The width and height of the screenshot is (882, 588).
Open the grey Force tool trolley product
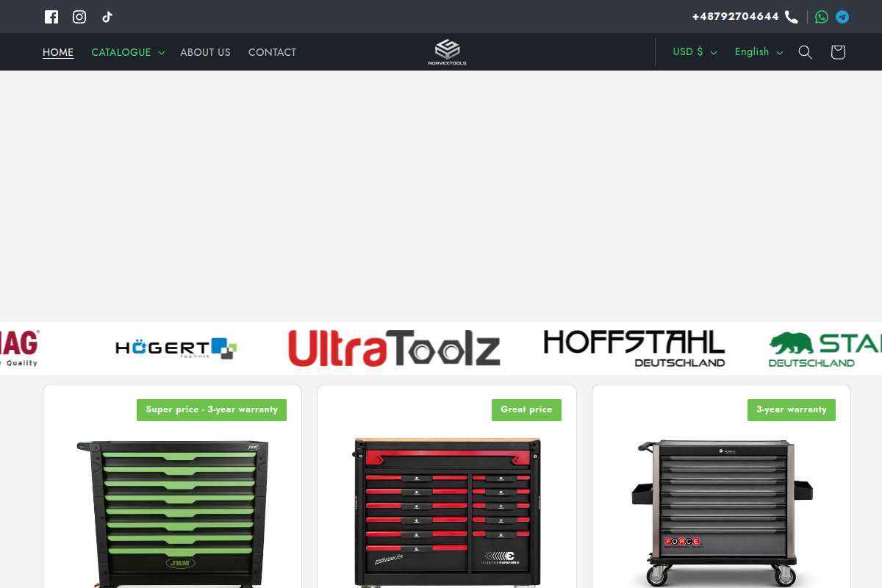pyautogui.click(x=722, y=512)
